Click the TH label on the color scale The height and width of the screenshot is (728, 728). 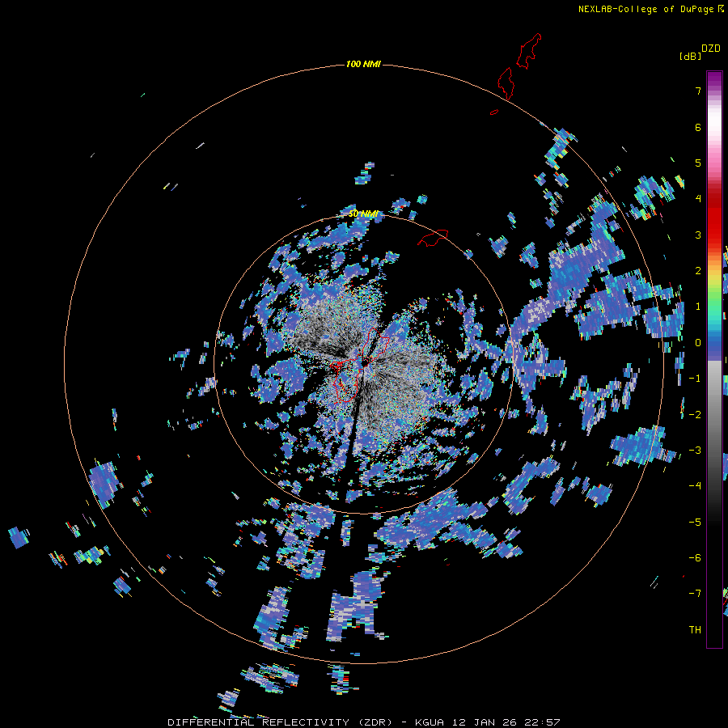click(x=695, y=630)
